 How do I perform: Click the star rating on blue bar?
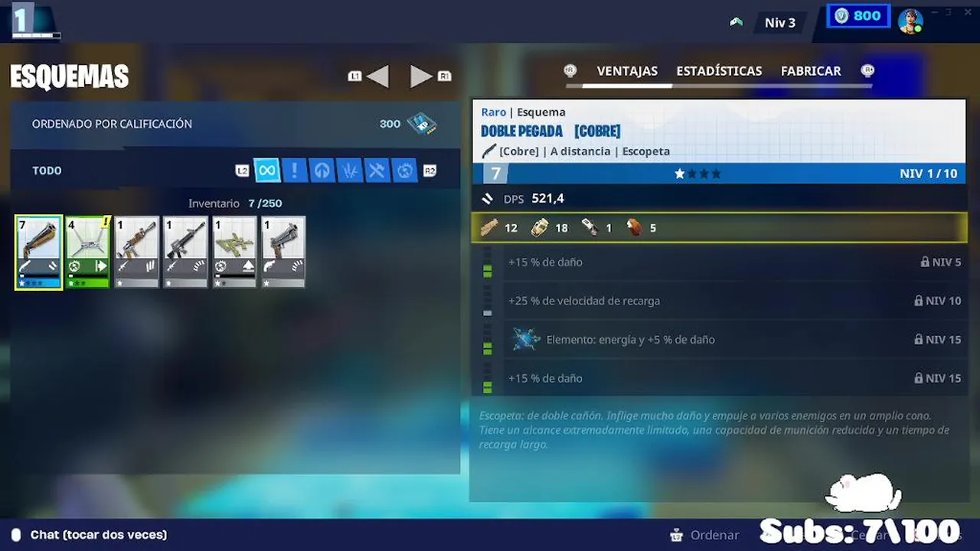(697, 174)
